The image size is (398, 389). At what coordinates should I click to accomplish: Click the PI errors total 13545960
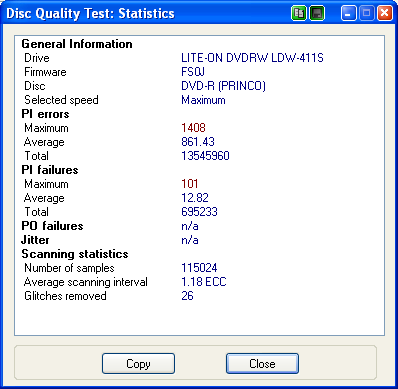point(205,156)
